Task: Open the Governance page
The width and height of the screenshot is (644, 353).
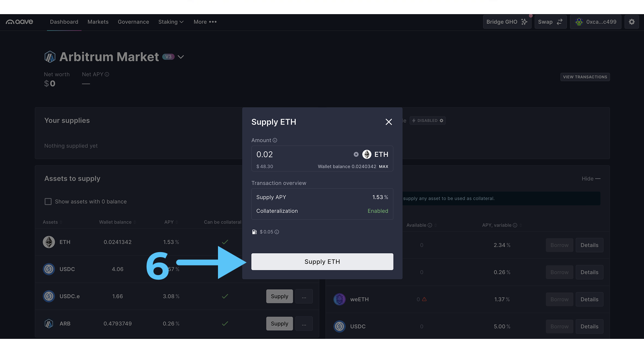Action: pos(133,22)
